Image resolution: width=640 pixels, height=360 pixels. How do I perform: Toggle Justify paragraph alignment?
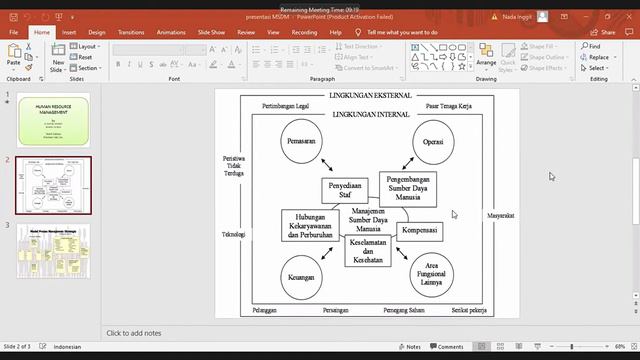[290, 64]
